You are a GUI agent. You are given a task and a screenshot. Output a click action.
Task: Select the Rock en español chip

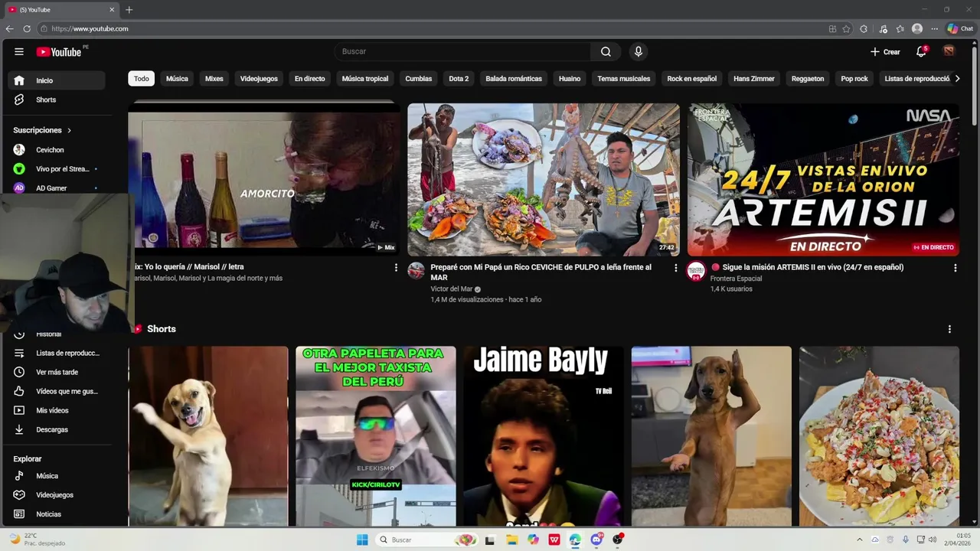click(692, 79)
